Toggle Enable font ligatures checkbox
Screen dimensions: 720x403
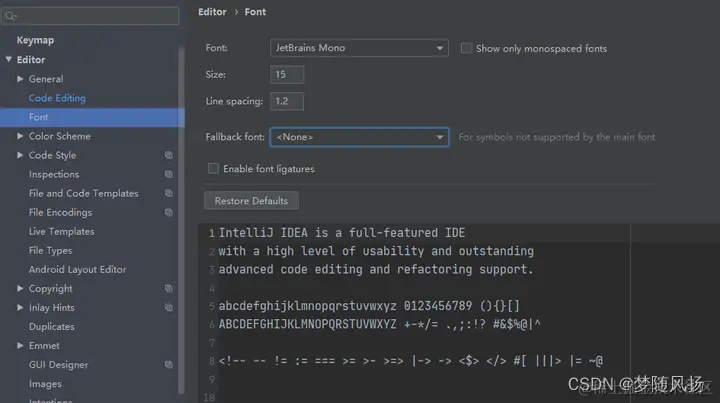(213, 168)
